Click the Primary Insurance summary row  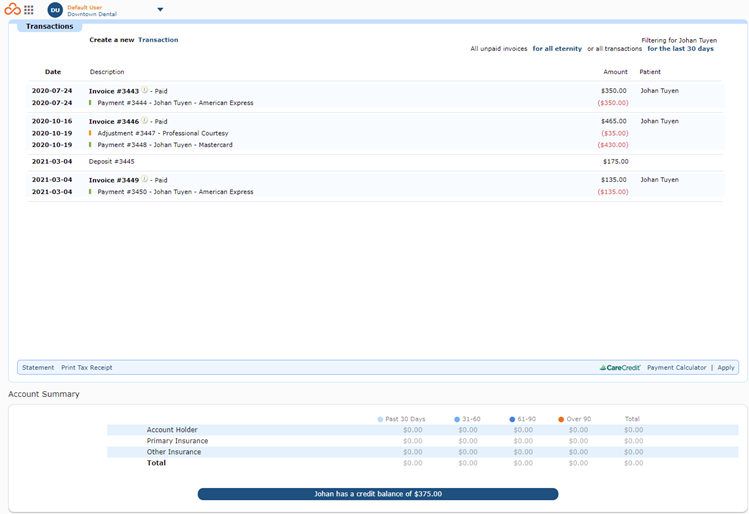pyautogui.click(x=423, y=441)
